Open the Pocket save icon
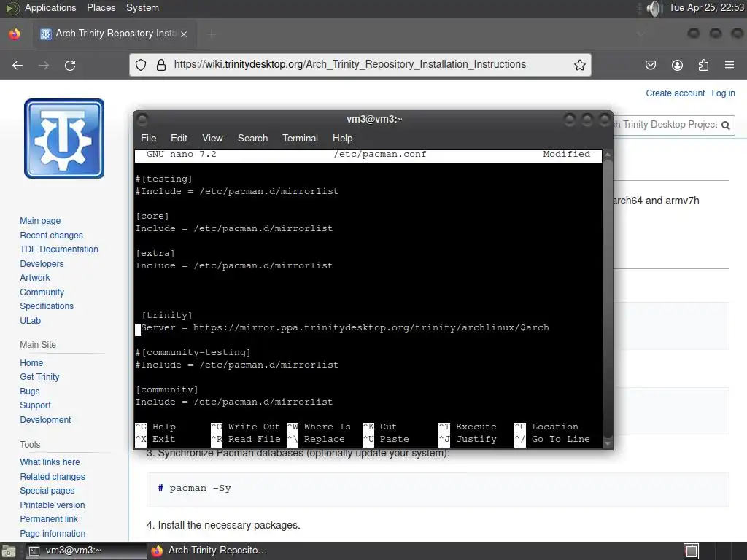747x560 pixels. point(650,65)
